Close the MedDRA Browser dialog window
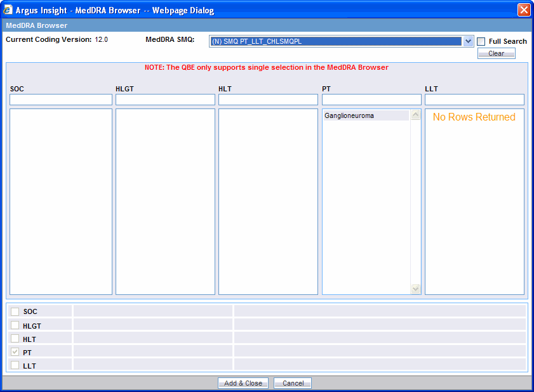The width and height of the screenshot is (534, 392). (524, 10)
